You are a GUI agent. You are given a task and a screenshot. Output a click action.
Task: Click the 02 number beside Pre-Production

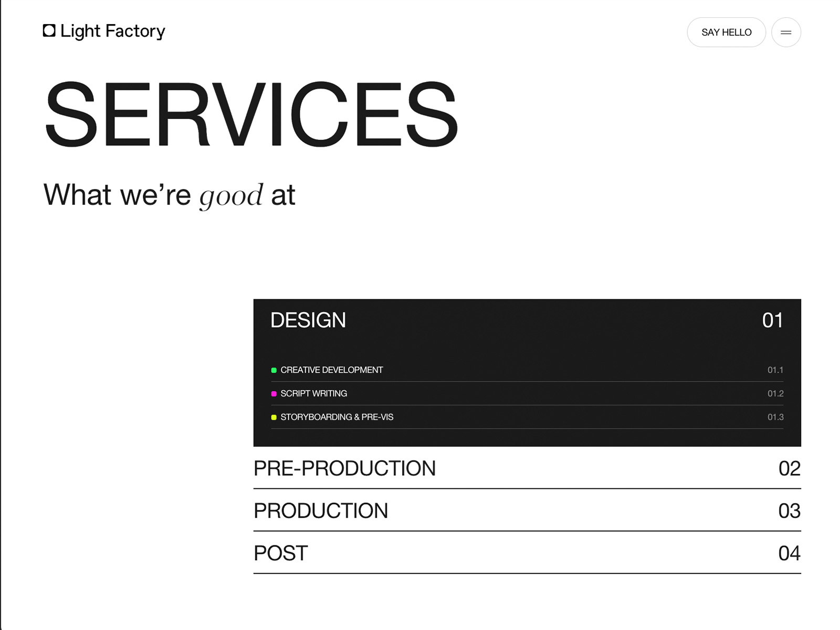tap(789, 468)
